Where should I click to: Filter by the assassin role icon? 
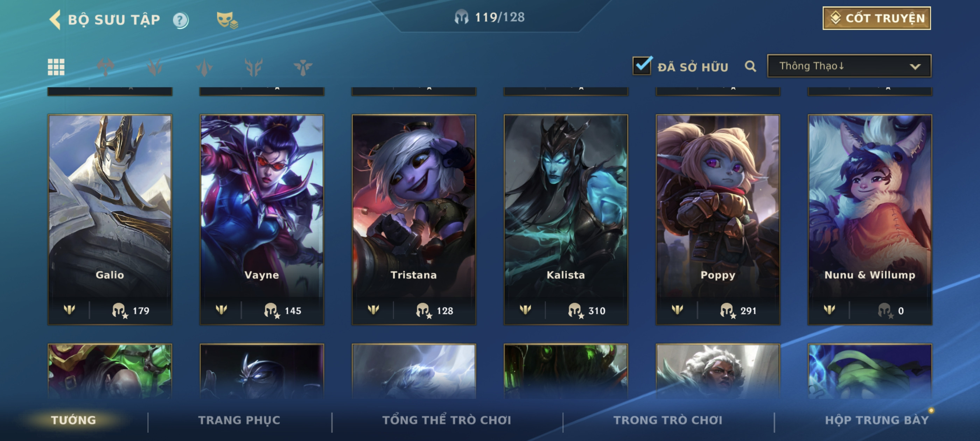204,67
